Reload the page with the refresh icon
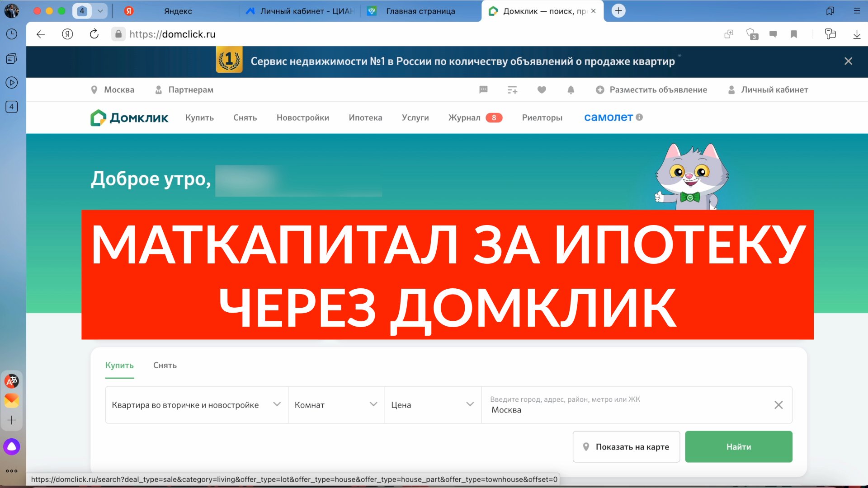Image resolution: width=868 pixels, height=488 pixels. (x=94, y=34)
